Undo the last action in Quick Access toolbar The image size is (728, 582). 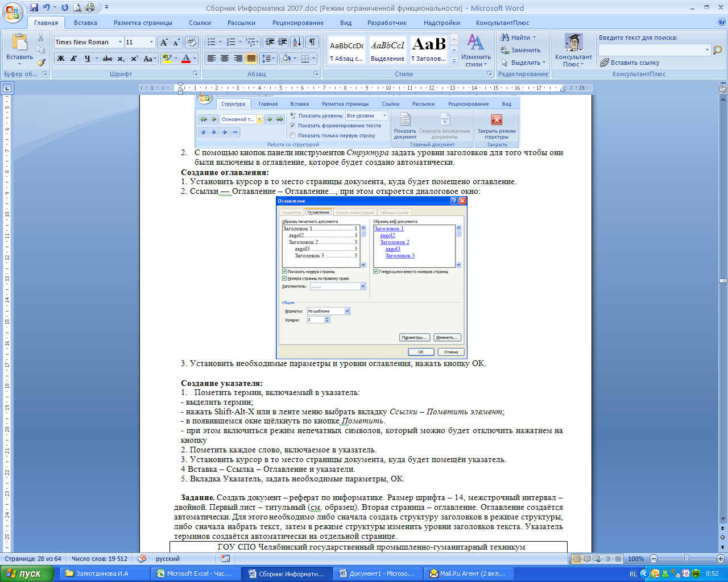47,8
